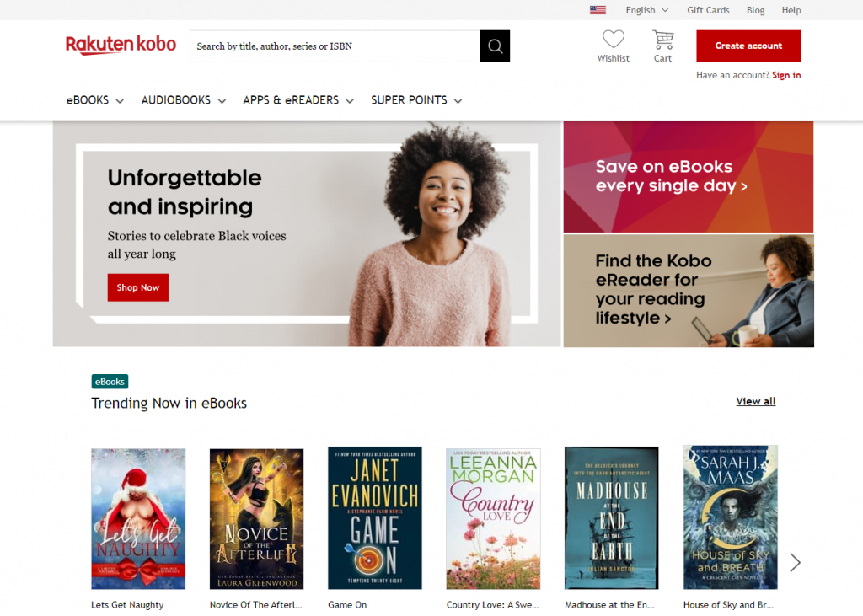863x616 pixels.
Task: Click the eBooks green badge
Action: 110,382
